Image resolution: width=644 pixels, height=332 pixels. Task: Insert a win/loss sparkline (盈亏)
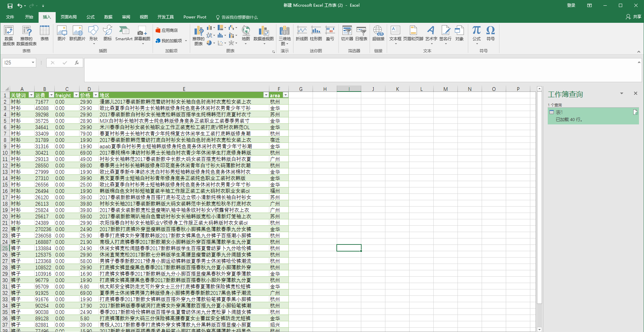point(330,33)
